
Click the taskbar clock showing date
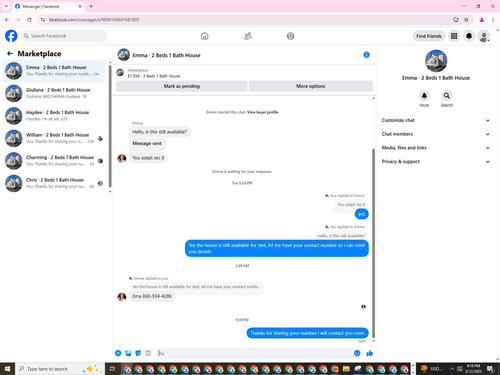click(x=473, y=369)
